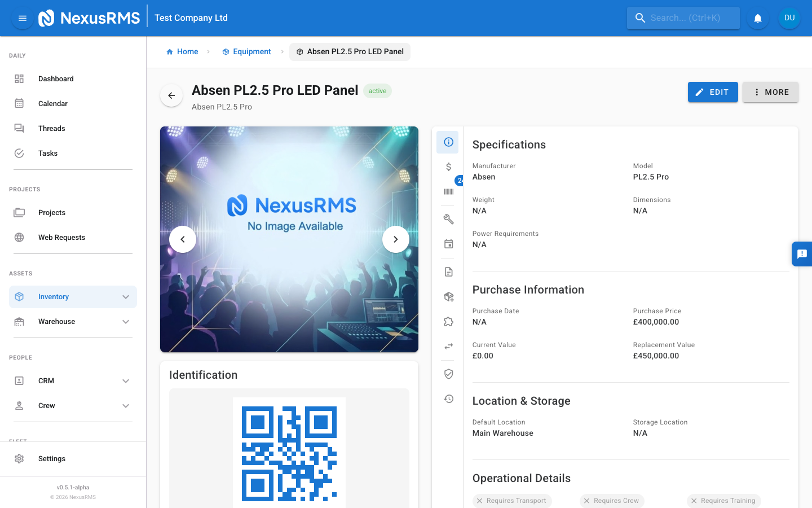The height and width of the screenshot is (508, 812).
Task: Click the shield checkmark tab icon
Action: 448,374
